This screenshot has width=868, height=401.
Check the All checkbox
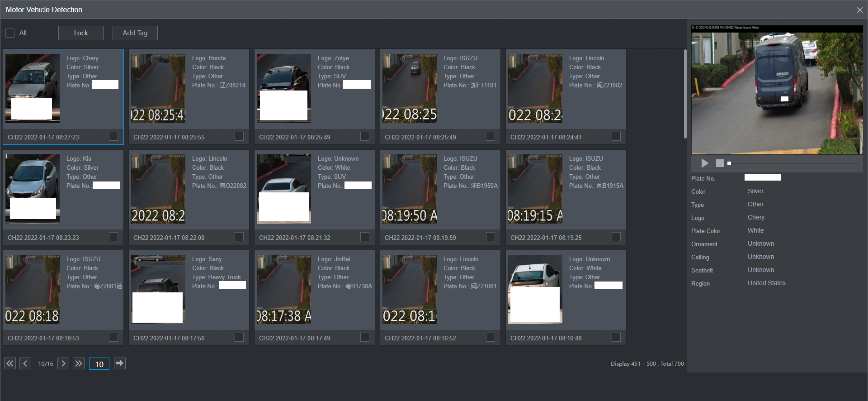click(x=10, y=33)
